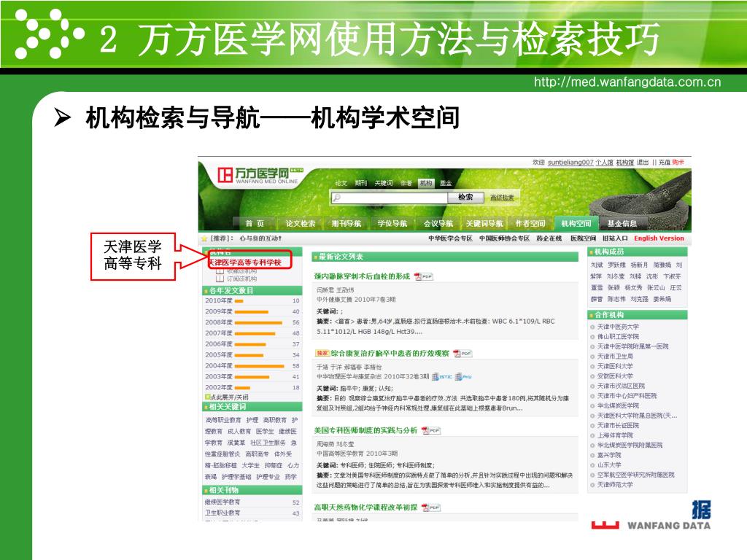Switch to English Version

(659, 238)
